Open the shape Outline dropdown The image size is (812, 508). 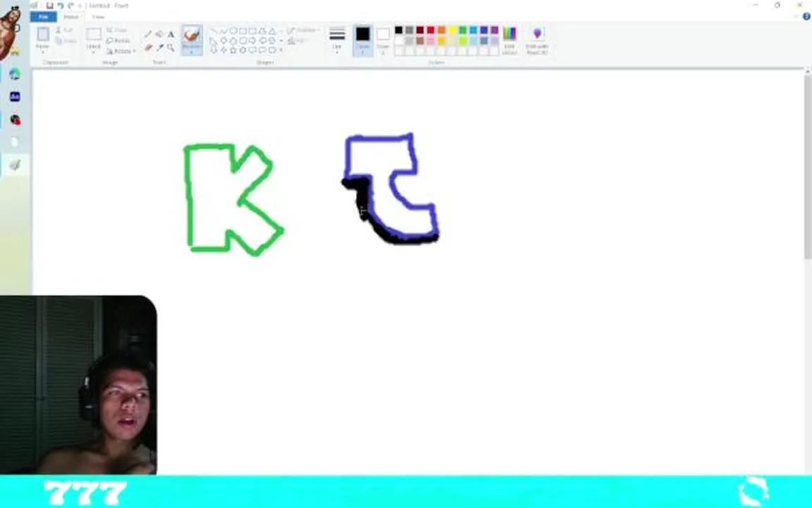(304, 30)
